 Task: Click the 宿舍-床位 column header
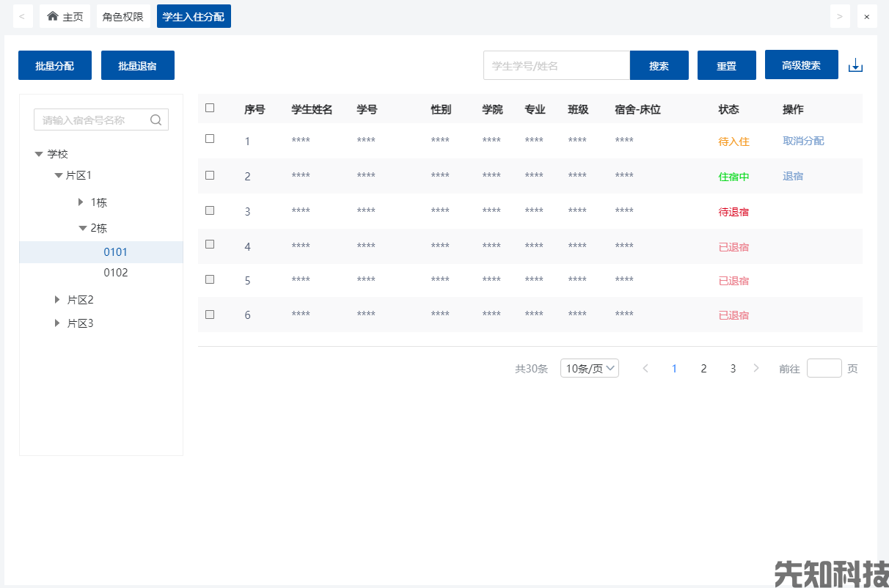coord(637,109)
